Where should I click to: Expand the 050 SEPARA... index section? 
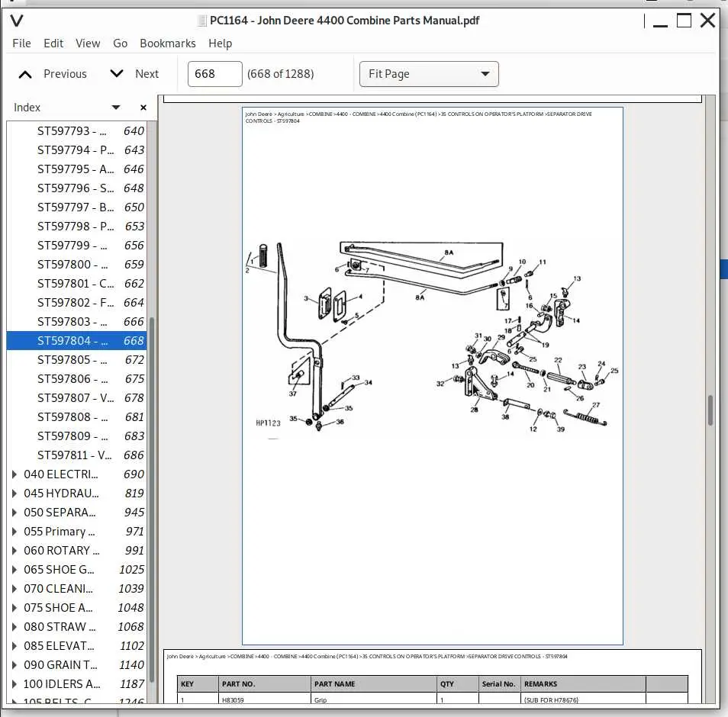(14, 512)
